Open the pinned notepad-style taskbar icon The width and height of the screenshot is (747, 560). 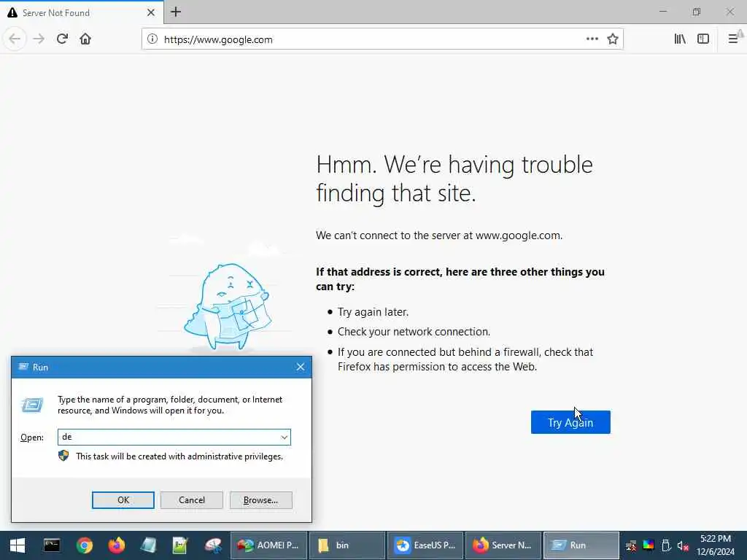click(x=149, y=545)
